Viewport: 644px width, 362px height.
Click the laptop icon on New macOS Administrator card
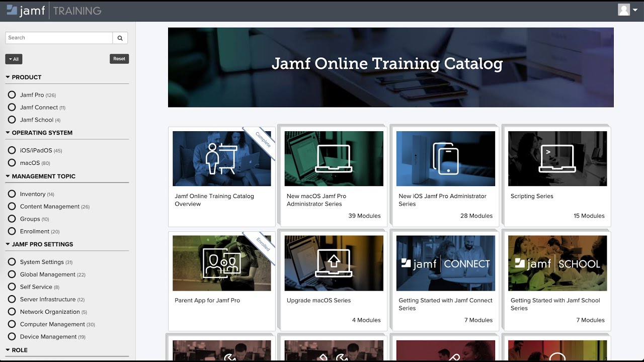coord(333,158)
